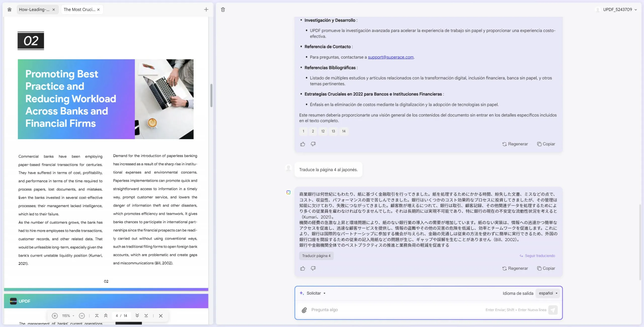Jump to page reference 14
This screenshot has width=644, height=327.
click(344, 131)
